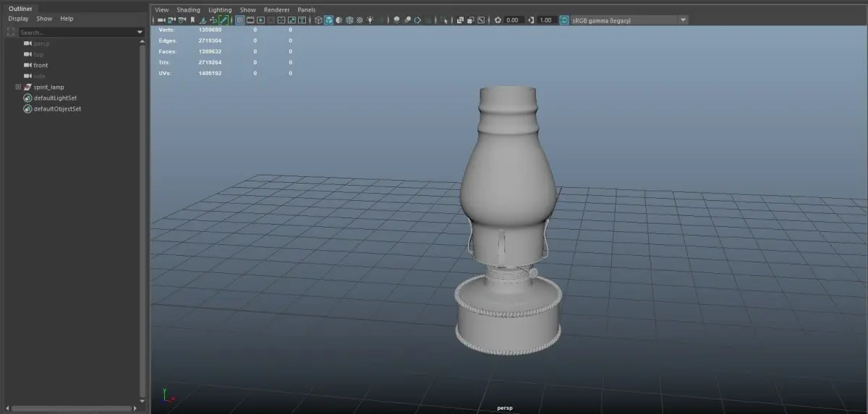Open the Lighting menu

[220, 10]
